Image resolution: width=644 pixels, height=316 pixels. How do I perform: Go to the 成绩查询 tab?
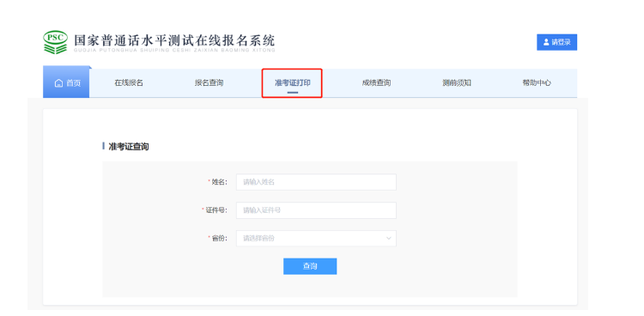pyautogui.click(x=376, y=83)
